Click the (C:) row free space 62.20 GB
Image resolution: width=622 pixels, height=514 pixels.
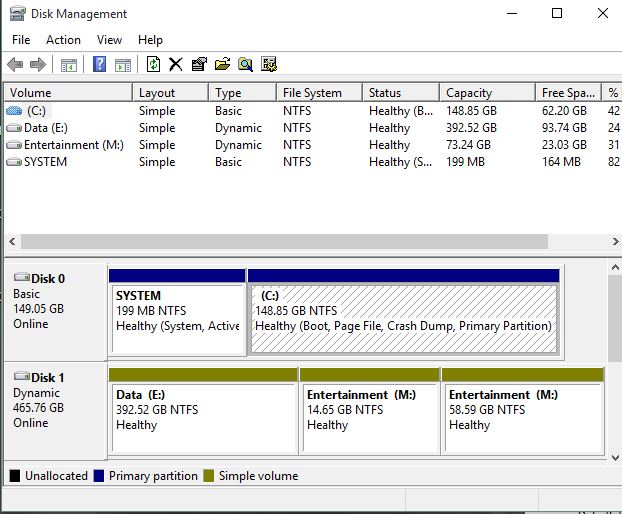[x=564, y=111]
